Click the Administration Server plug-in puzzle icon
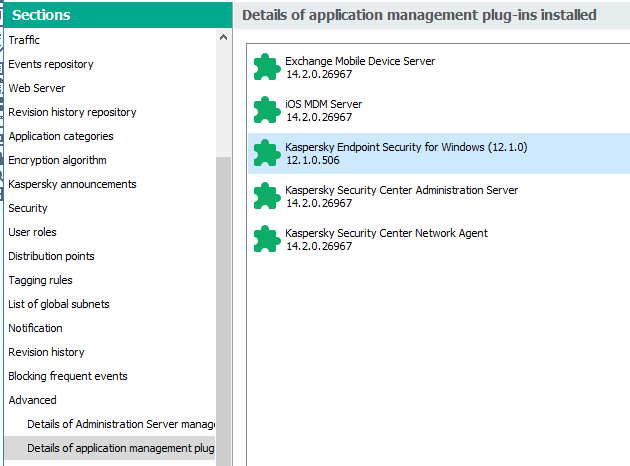The width and height of the screenshot is (630, 466). click(x=266, y=196)
